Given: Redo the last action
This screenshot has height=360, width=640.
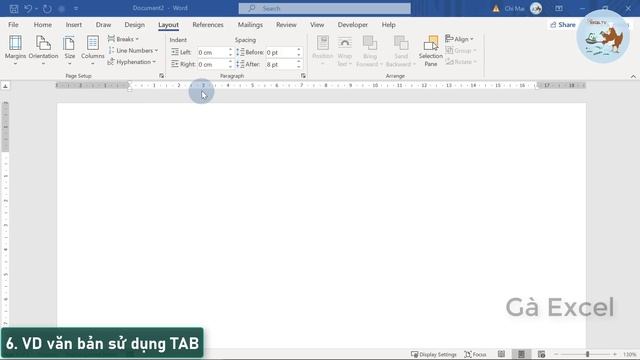Looking at the screenshot, I should tap(47, 8).
